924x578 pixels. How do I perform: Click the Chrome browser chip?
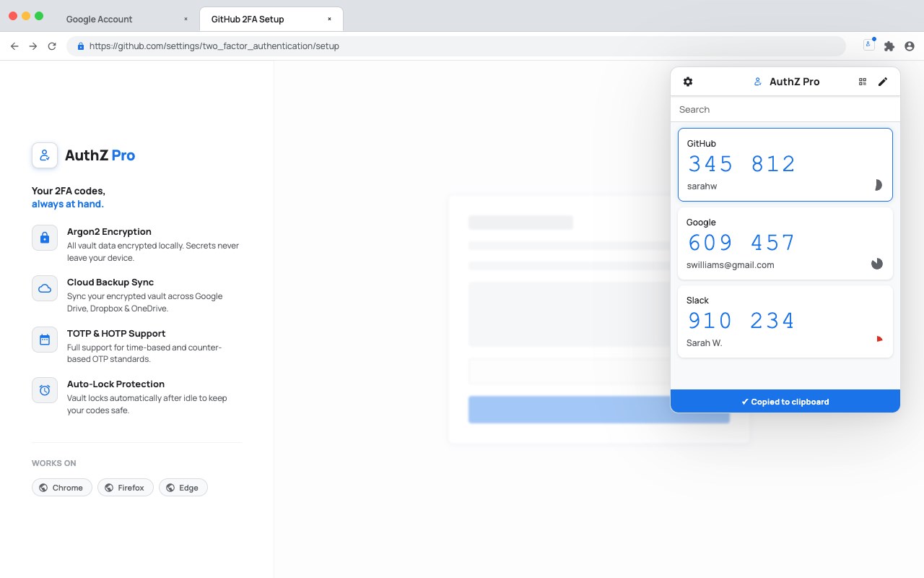coord(62,488)
